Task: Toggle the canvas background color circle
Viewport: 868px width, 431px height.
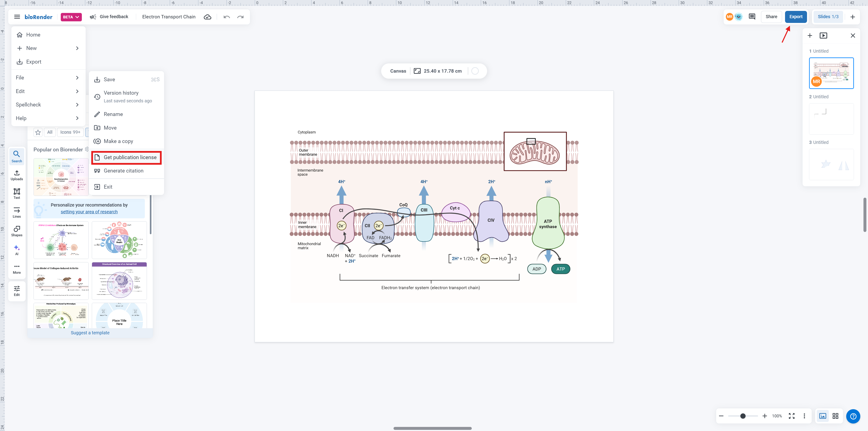Action: coord(475,71)
